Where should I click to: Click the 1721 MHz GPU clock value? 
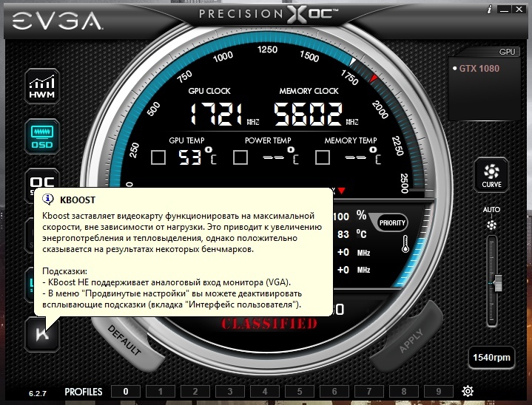pyautogui.click(x=217, y=114)
